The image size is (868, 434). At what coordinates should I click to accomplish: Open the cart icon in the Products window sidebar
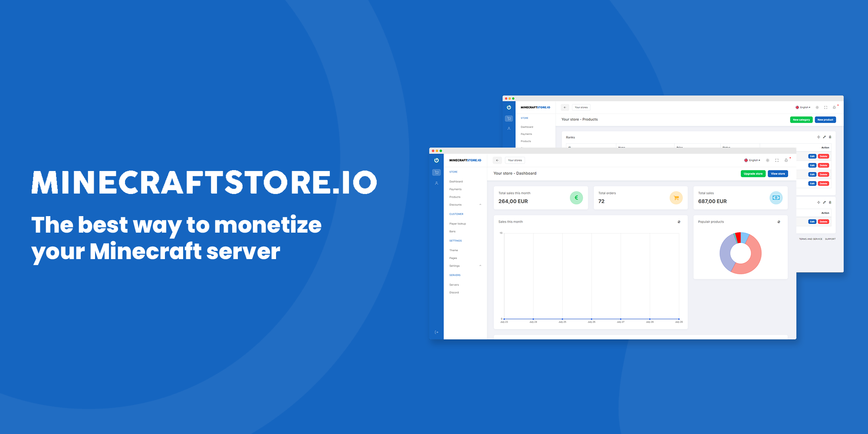509,118
